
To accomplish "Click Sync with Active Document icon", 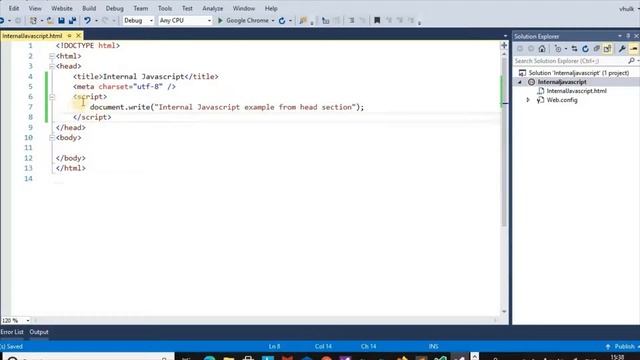I will pos(574,49).
